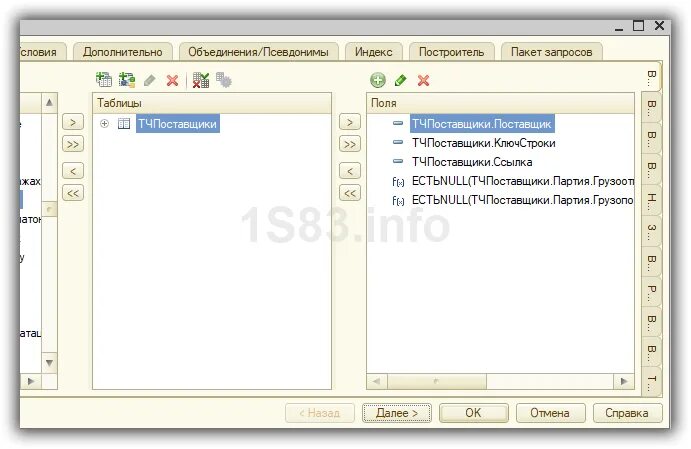Viewport: 691px width, 449px height.
Task: Select ТЧПоставщики in the Таблицы list
Action: coord(178,124)
